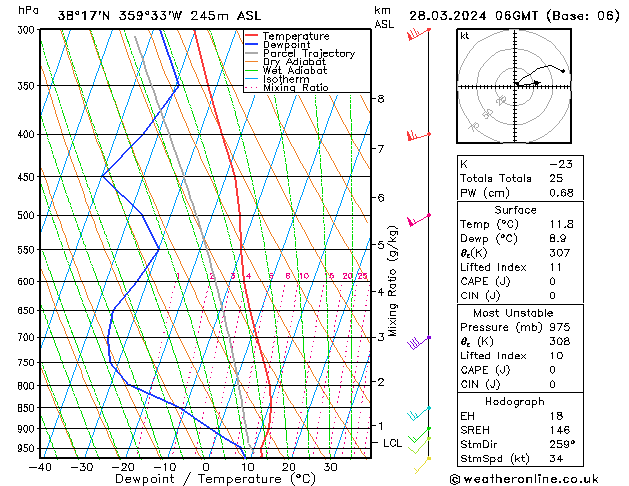Screen dimensions: 629x486
Task: Click the Surface section heading
Action: click(x=515, y=210)
